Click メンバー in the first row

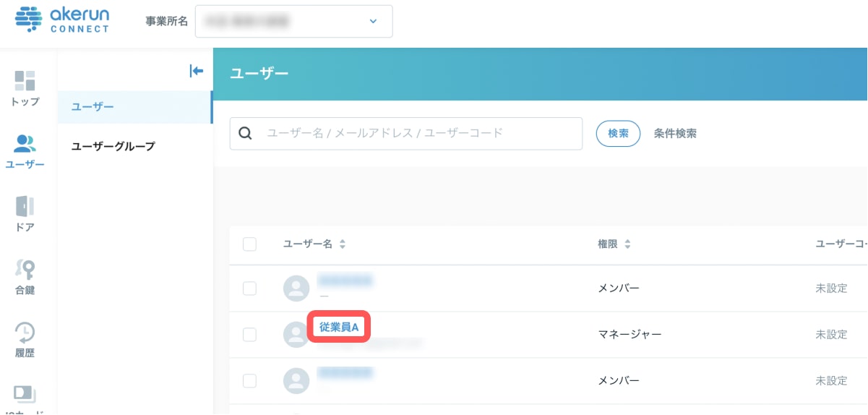point(619,288)
